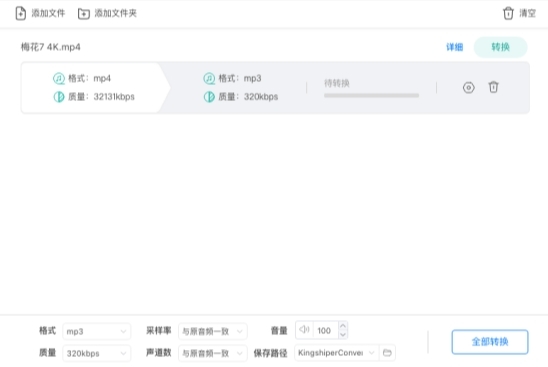Image resolution: width=548 pixels, height=367 pixels.
Task: Click the source format music icon beside mp4
Action: click(x=59, y=78)
